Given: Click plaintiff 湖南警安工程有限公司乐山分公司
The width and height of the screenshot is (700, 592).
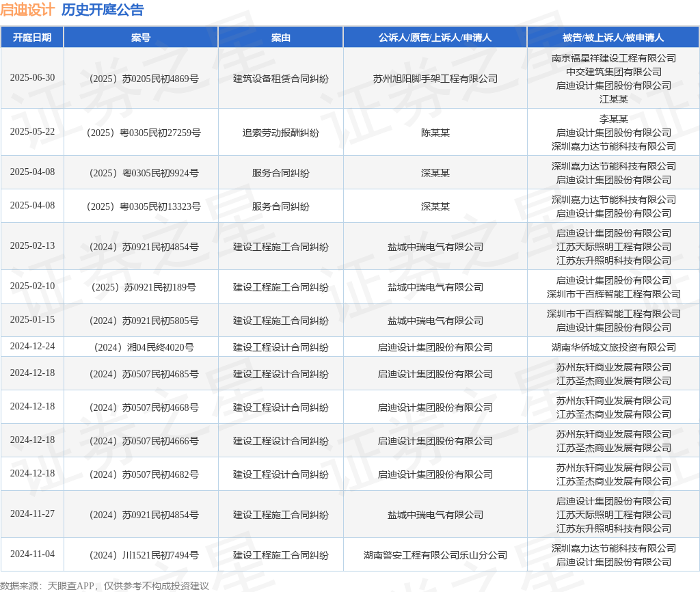Looking at the screenshot, I should click(x=435, y=555).
